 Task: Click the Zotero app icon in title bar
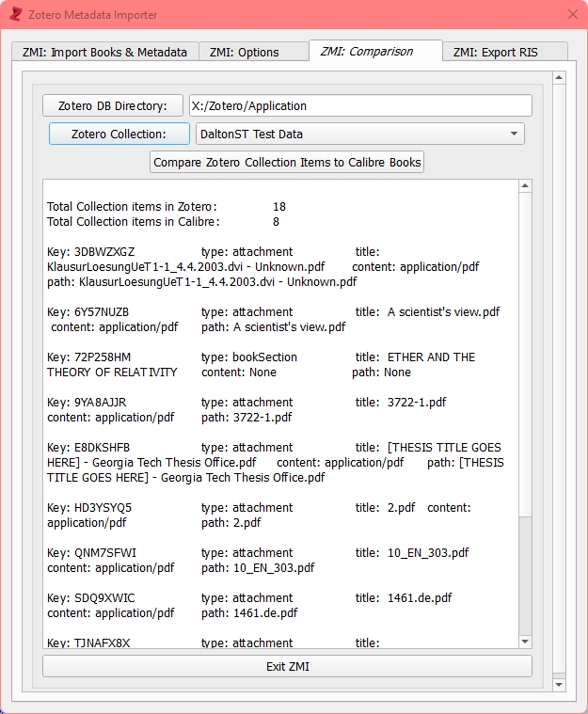[15, 14]
